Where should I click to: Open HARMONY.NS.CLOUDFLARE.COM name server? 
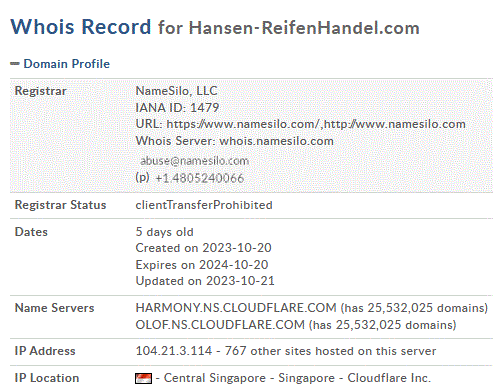236,308
